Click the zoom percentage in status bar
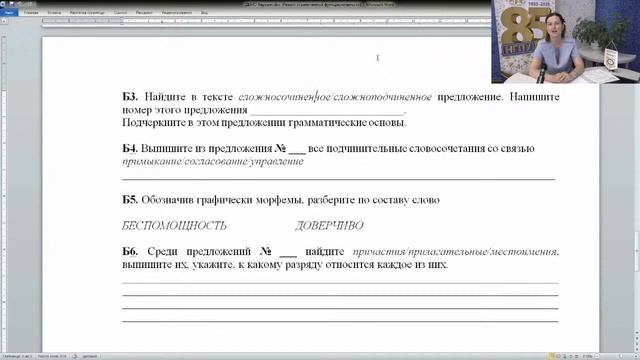 (587, 356)
